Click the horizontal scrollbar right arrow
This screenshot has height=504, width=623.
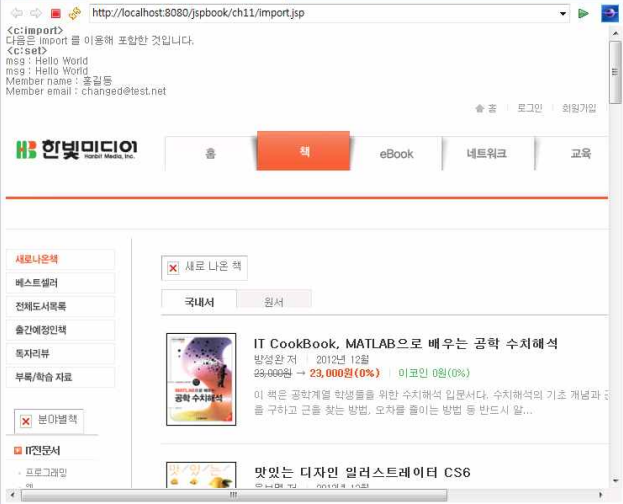pos(600,495)
